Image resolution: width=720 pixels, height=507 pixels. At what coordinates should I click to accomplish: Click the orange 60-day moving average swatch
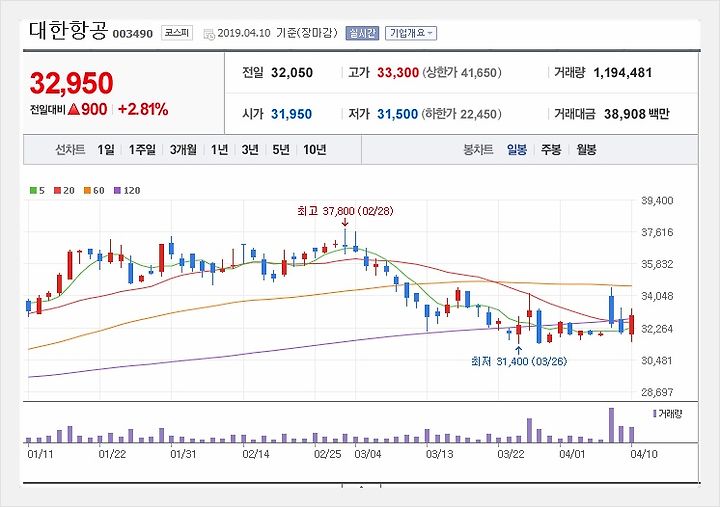point(87,191)
